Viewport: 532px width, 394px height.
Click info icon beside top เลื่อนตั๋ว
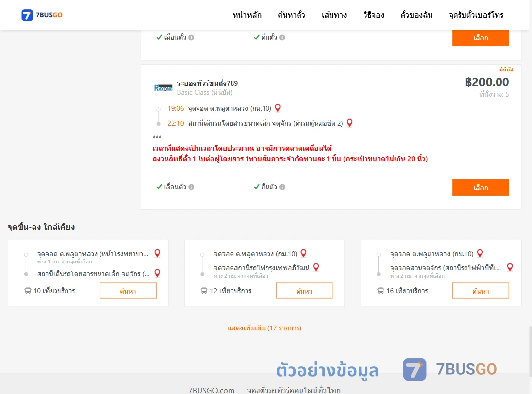(191, 37)
